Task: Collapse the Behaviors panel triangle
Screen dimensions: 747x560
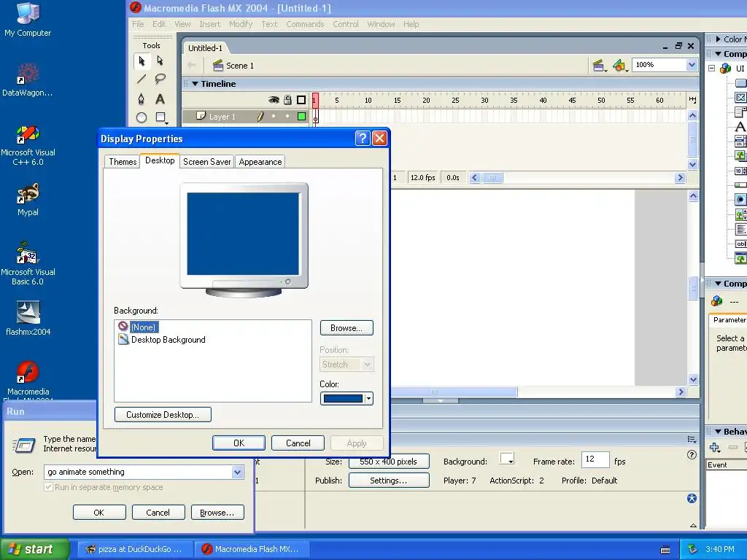Action: click(x=719, y=432)
